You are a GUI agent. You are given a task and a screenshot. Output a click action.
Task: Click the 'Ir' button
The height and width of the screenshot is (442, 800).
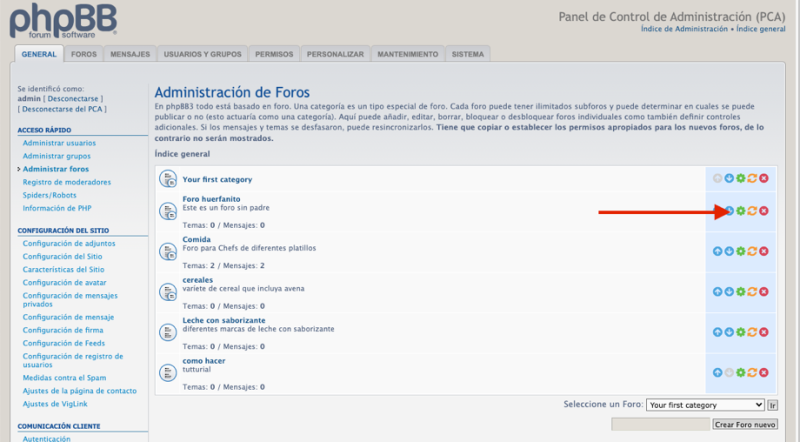772,405
